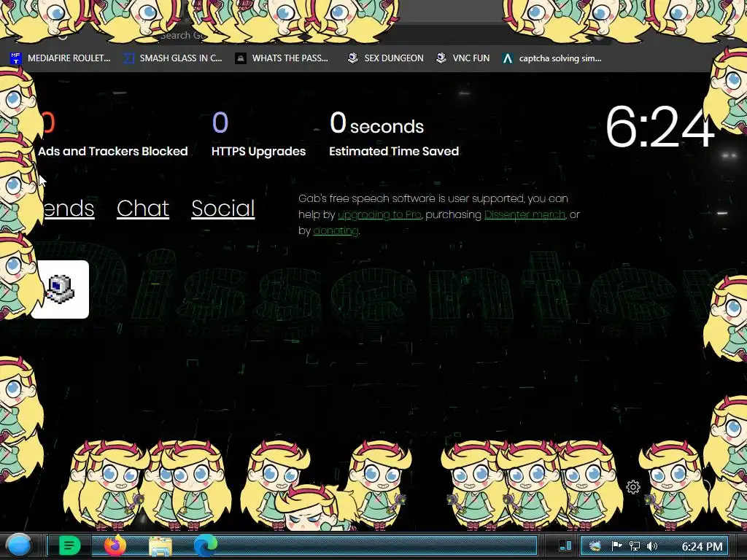Open the network tray icon
The width and height of the screenshot is (747, 560).
(x=635, y=546)
